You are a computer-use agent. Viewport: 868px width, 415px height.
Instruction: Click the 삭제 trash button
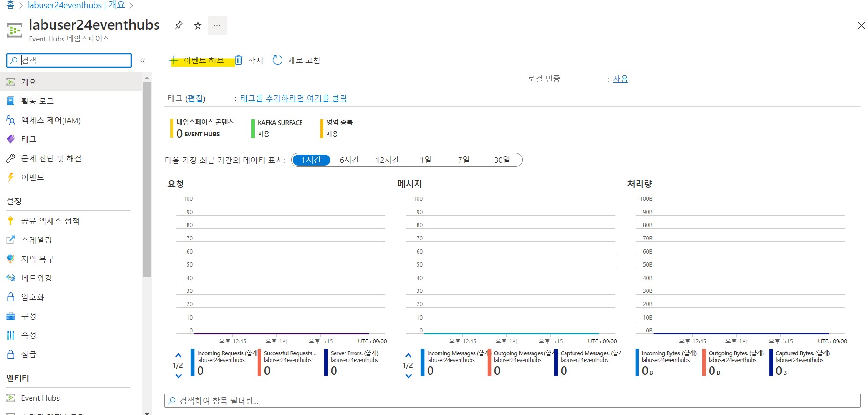[249, 61]
